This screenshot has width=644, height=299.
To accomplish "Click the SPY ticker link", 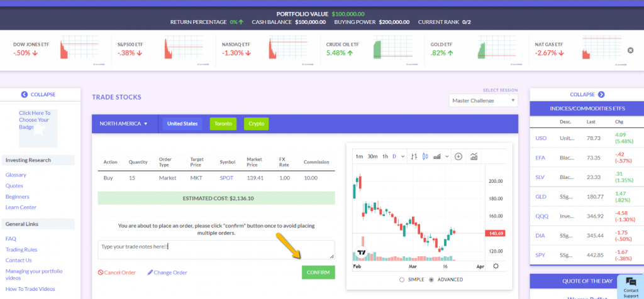I will click(540, 255).
